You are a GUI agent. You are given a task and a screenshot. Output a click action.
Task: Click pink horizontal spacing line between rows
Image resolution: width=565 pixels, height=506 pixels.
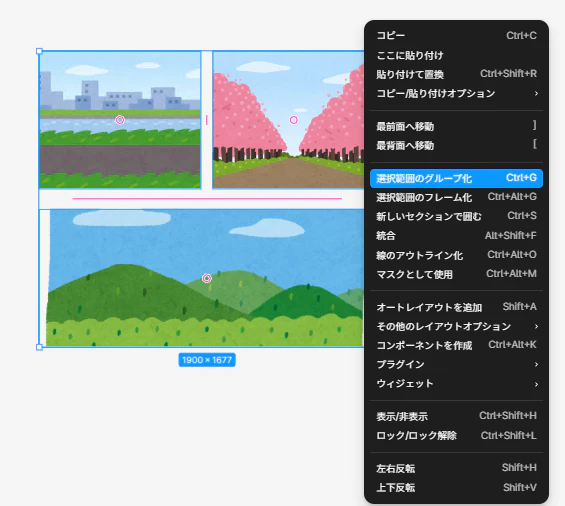click(207, 198)
